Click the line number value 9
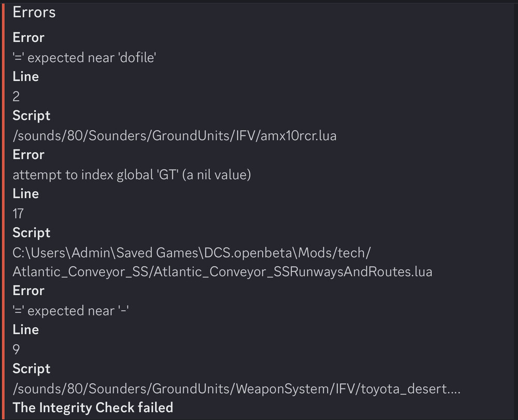The width and height of the screenshot is (518, 420). tap(16, 350)
